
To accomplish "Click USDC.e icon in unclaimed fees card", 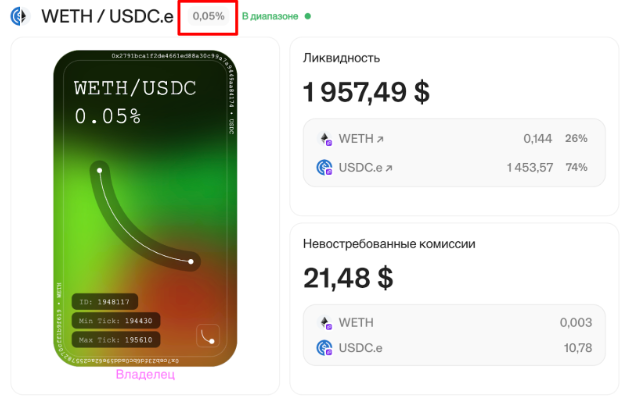I will click(x=325, y=348).
